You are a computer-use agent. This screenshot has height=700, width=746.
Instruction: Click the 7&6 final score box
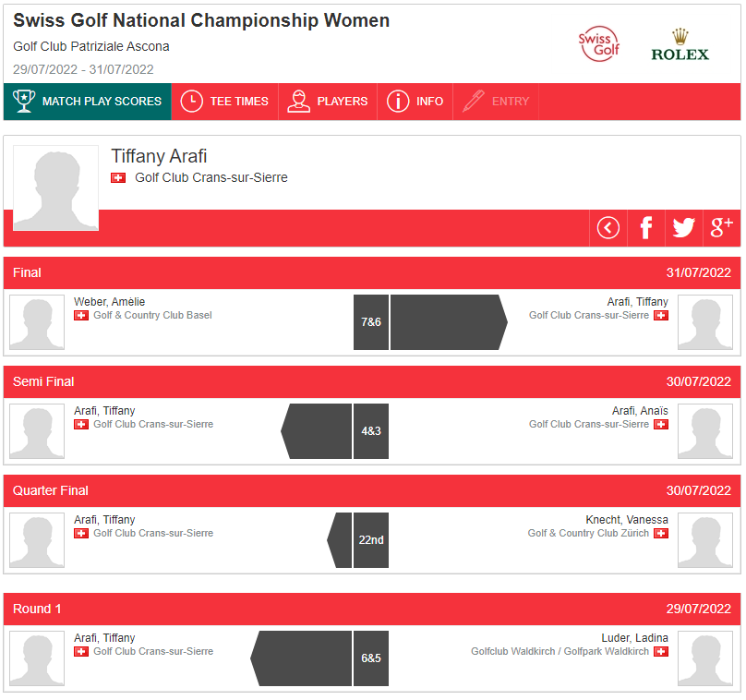[371, 322]
